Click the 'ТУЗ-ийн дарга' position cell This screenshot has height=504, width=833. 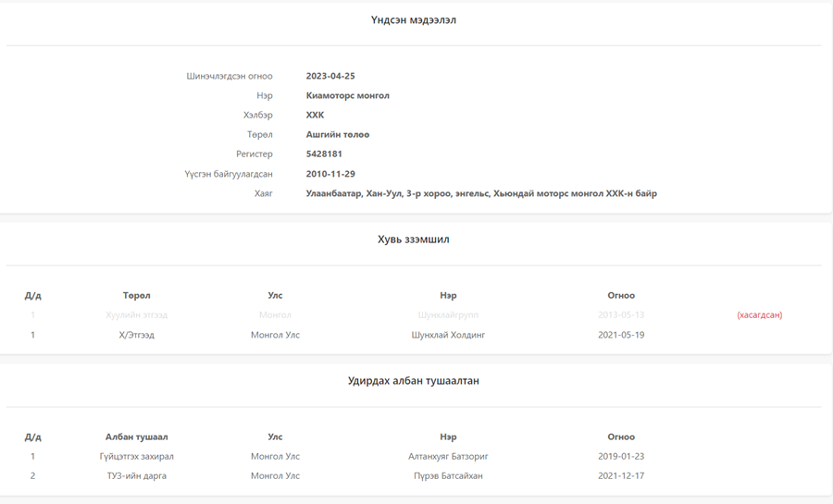[x=137, y=476]
